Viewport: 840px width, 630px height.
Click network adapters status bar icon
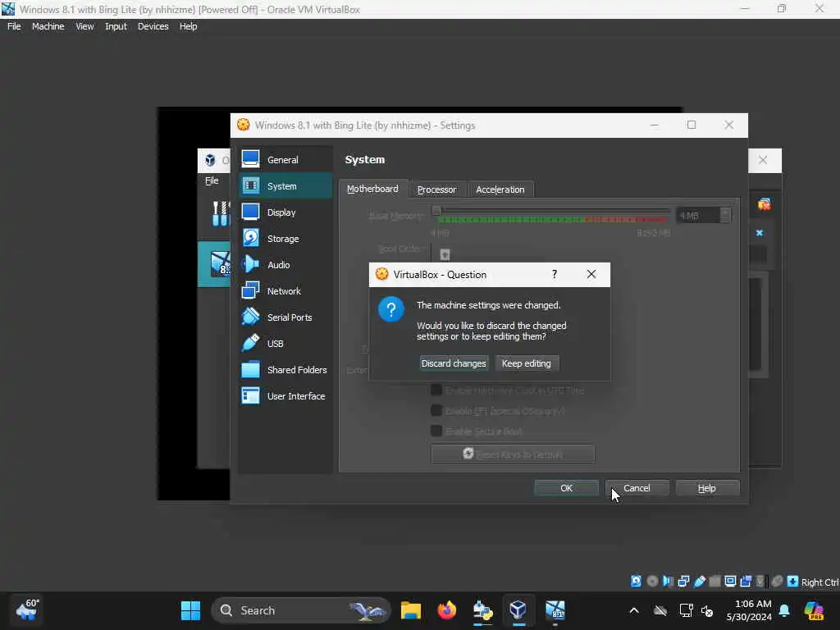[683, 582]
